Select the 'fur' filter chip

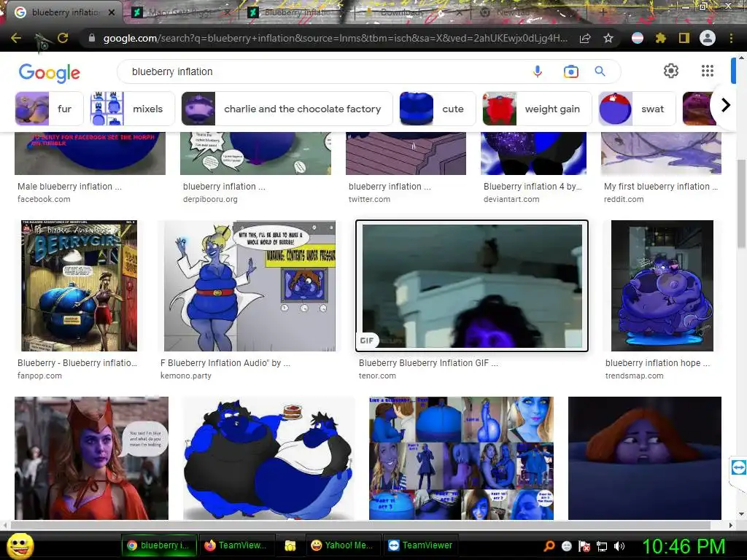click(x=49, y=109)
